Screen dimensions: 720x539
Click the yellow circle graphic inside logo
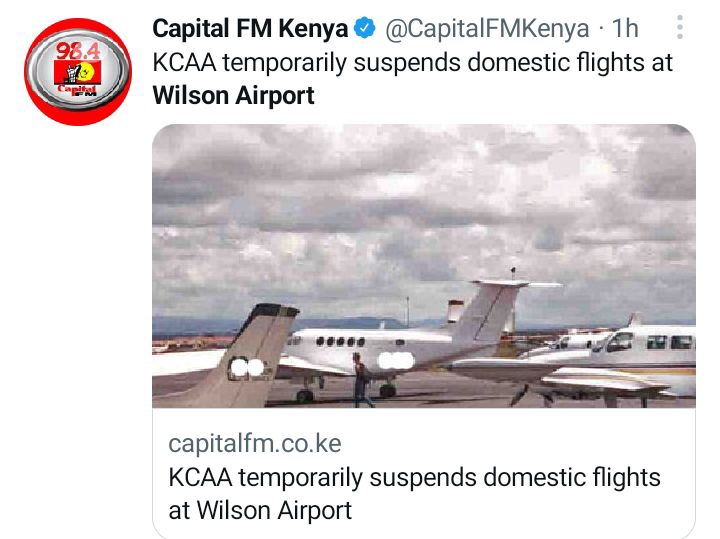[90, 72]
